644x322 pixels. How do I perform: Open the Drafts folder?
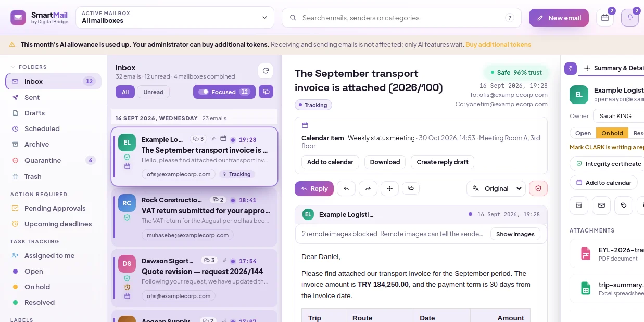pyautogui.click(x=53, y=113)
